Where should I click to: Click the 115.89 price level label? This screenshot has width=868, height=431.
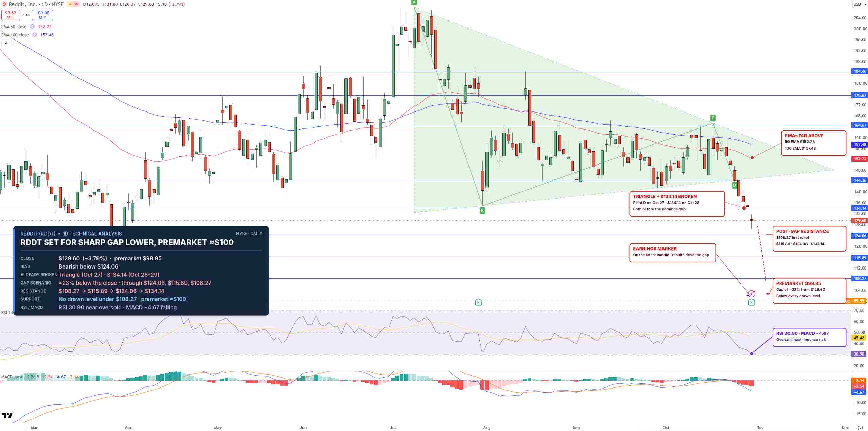pos(860,258)
